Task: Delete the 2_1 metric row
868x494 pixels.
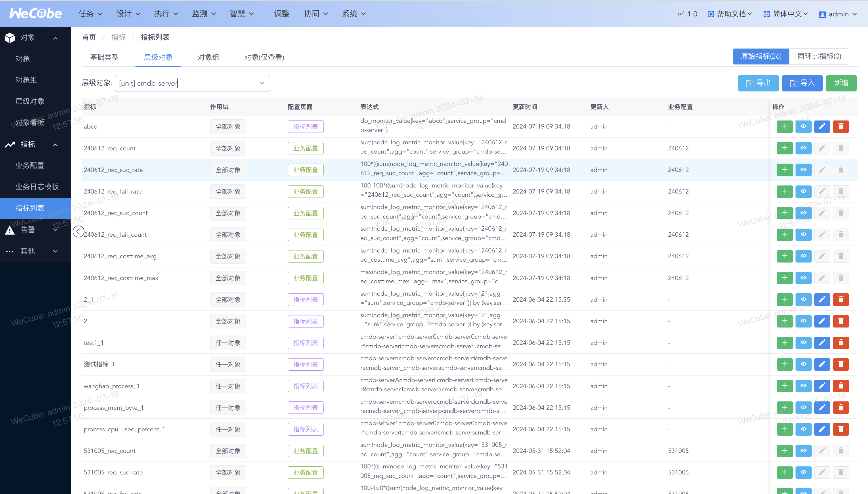Action: click(x=840, y=300)
